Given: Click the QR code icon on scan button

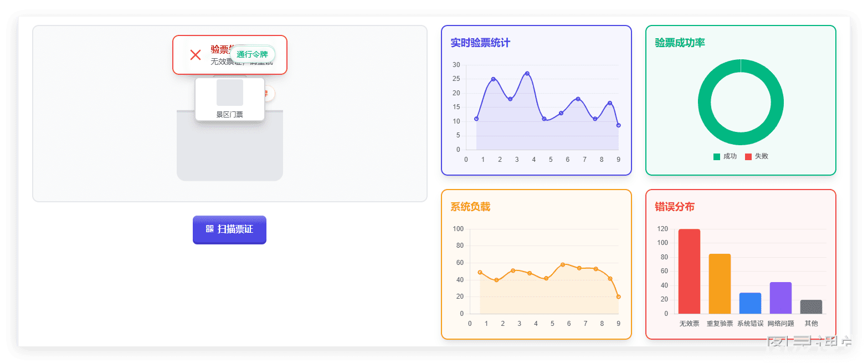Looking at the screenshot, I should tap(210, 229).
